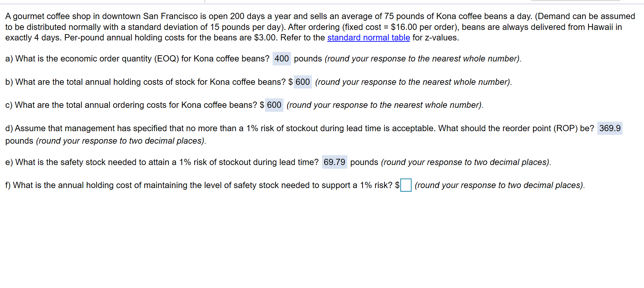The image size is (644, 288).
Task: Click the two decimal places hint in part f
Action: tap(499, 185)
